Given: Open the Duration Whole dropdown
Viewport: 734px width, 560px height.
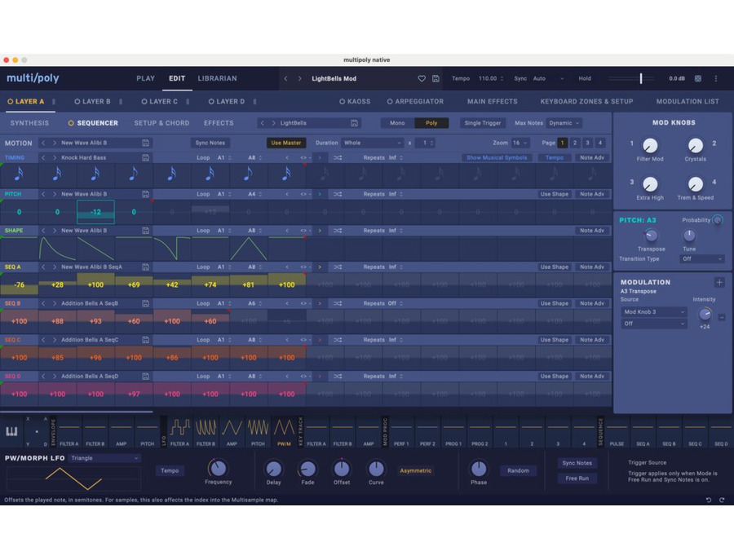Looking at the screenshot, I should [x=372, y=143].
